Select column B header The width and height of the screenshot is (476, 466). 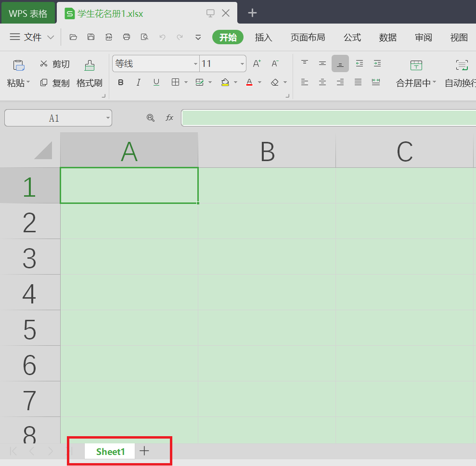click(267, 151)
